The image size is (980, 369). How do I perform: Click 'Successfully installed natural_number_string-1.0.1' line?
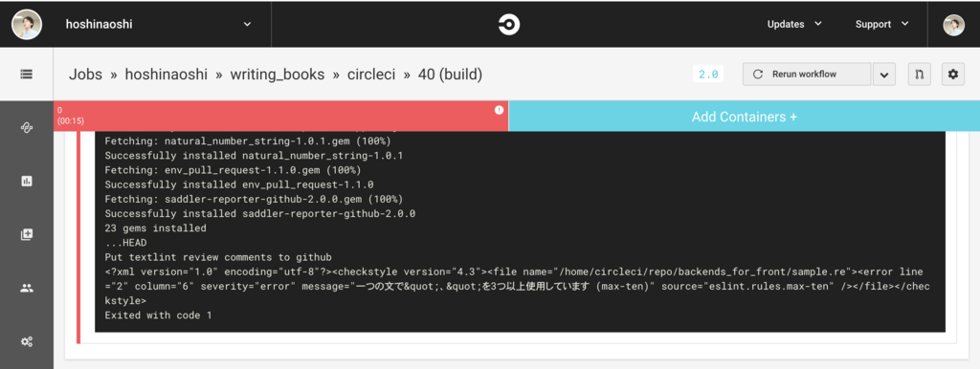click(x=254, y=156)
